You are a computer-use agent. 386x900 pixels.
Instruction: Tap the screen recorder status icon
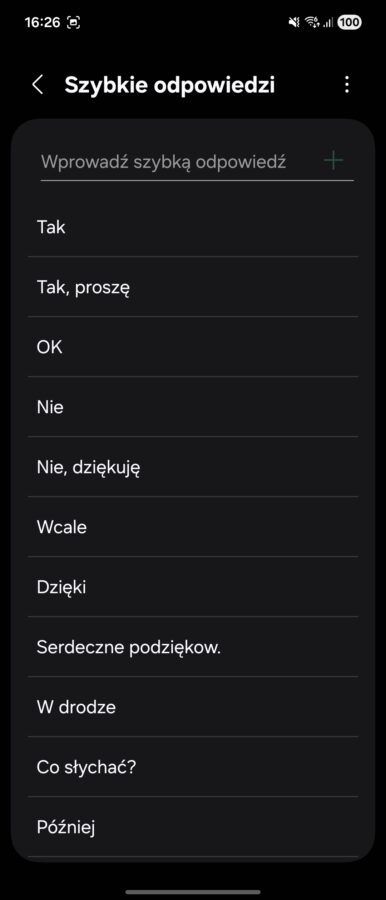click(74, 22)
